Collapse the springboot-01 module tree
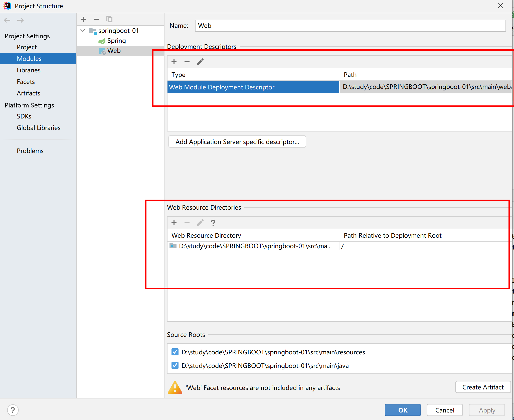 83,31
